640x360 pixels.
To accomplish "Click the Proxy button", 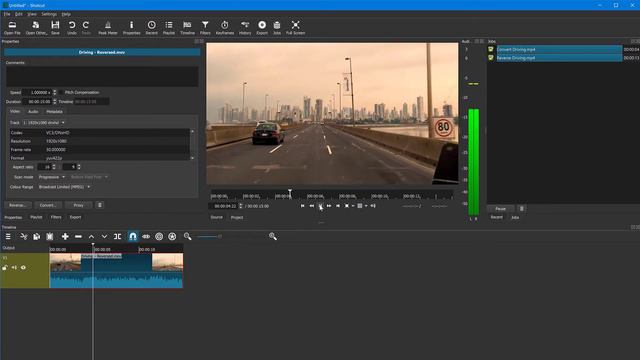I will click(78, 205).
